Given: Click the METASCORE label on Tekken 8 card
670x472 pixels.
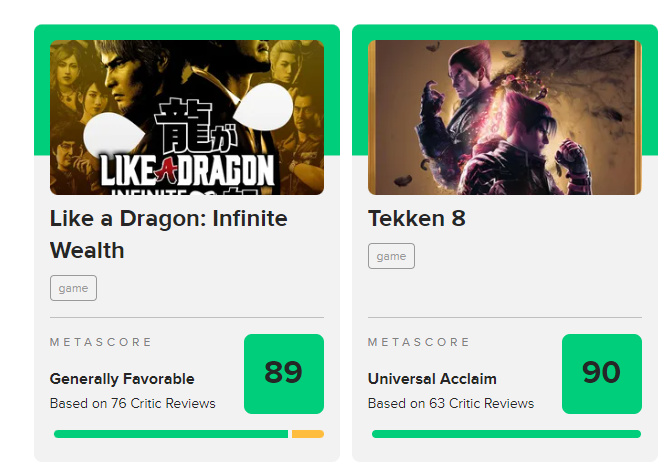Looking at the screenshot, I should (x=419, y=342).
